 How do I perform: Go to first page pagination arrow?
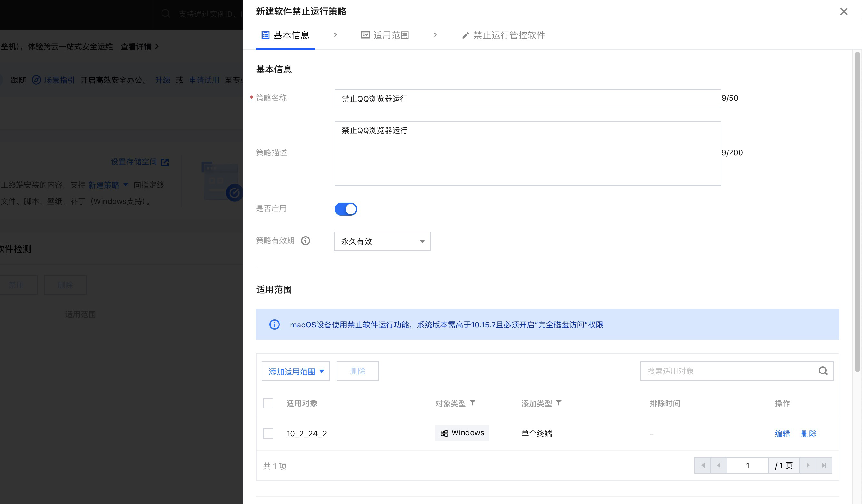click(x=703, y=465)
